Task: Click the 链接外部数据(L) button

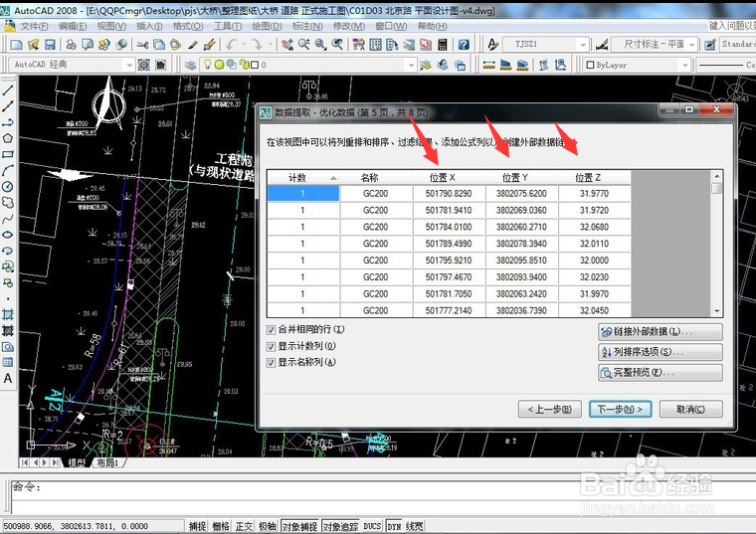Action: click(x=661, y=331)
